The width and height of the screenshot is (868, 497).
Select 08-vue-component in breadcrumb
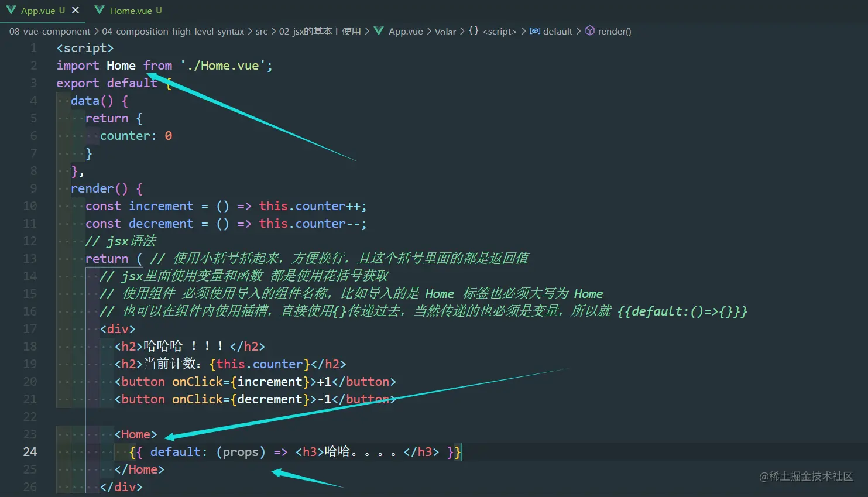tap(50, 32)
